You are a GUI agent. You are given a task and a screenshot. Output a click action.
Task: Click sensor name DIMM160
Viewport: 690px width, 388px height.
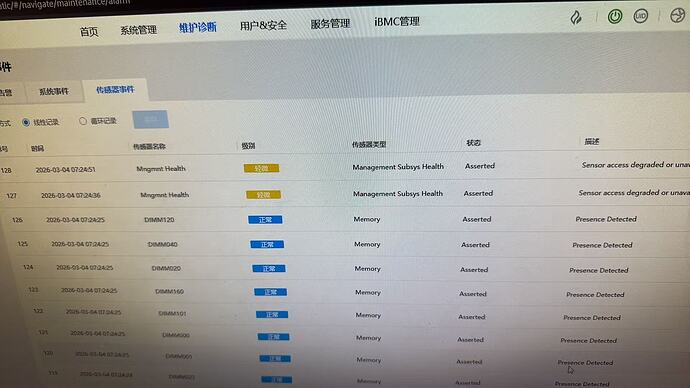169,291
